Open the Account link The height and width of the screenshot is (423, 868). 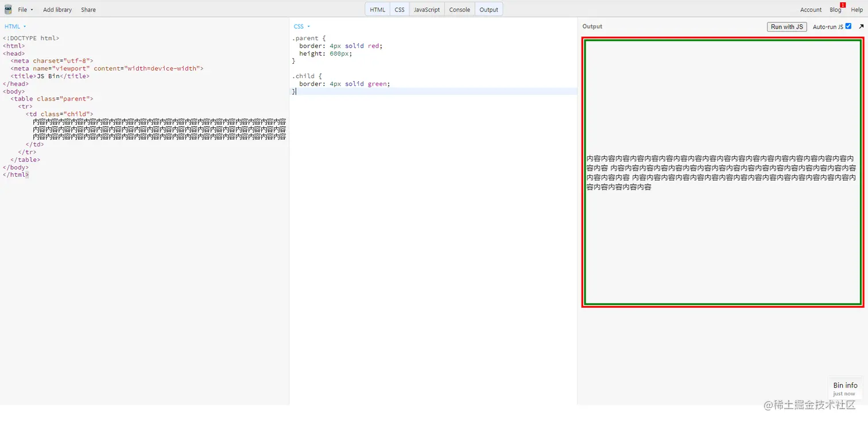coord(811,10)
